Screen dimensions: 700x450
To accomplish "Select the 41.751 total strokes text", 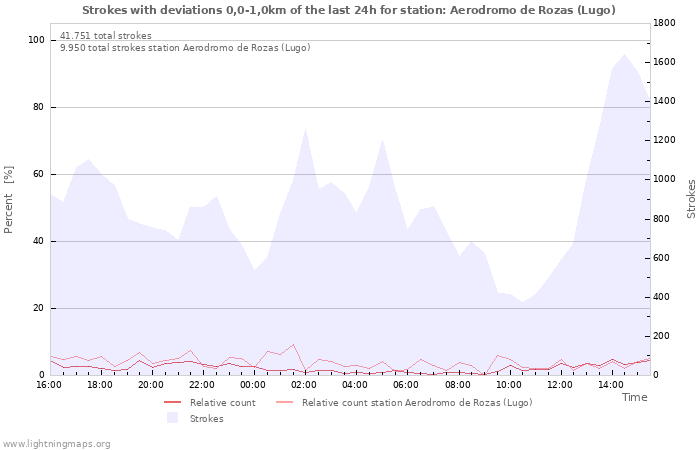I will 106,36.
